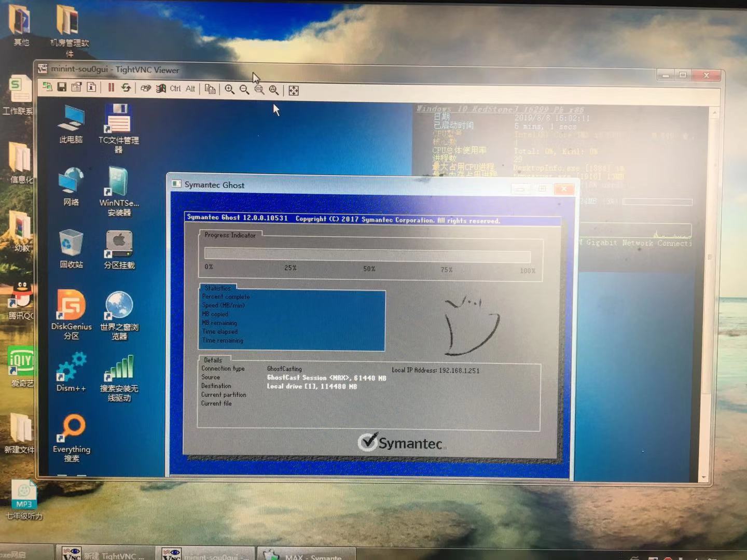
Task: Open the file transfer icon in the toolbar
Action: click(210, 89)
